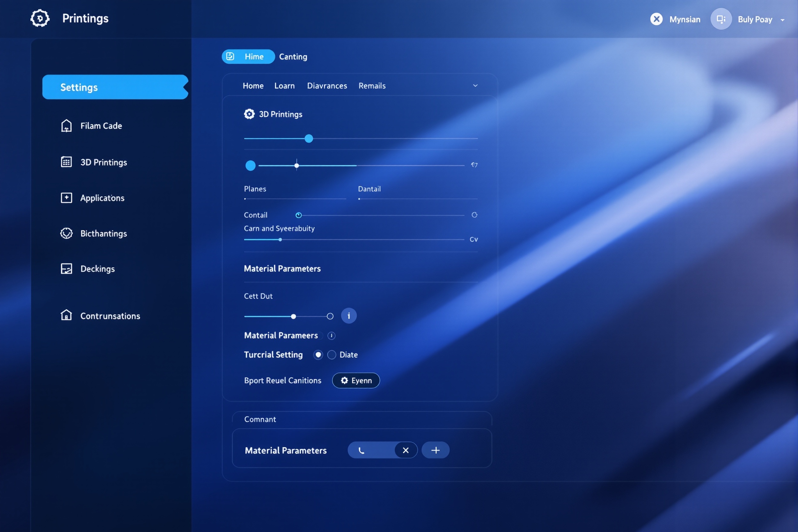Click the Cett Dut slider handle
This screenshot has width=798, height=532.
click(x=293, y=317)
